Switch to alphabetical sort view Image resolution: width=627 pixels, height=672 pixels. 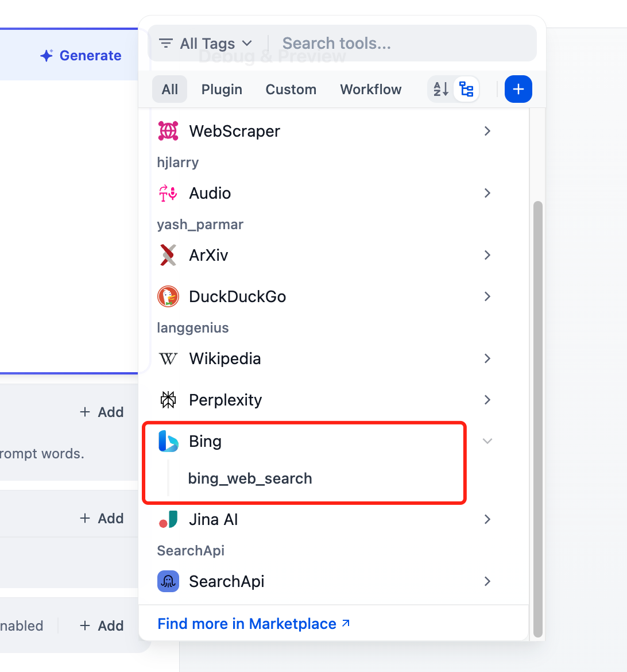441,90
